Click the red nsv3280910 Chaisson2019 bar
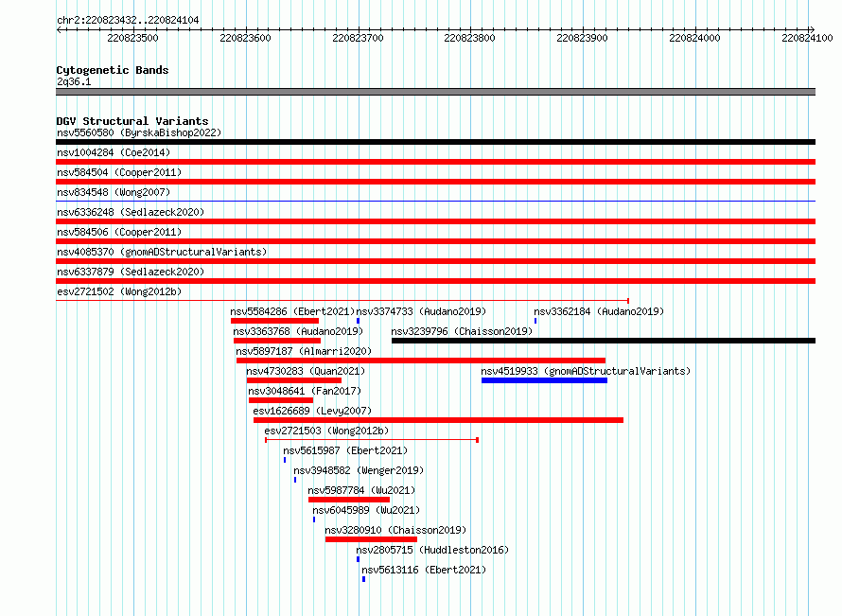The height and width of the screenshot is (616, 842). 371,539
